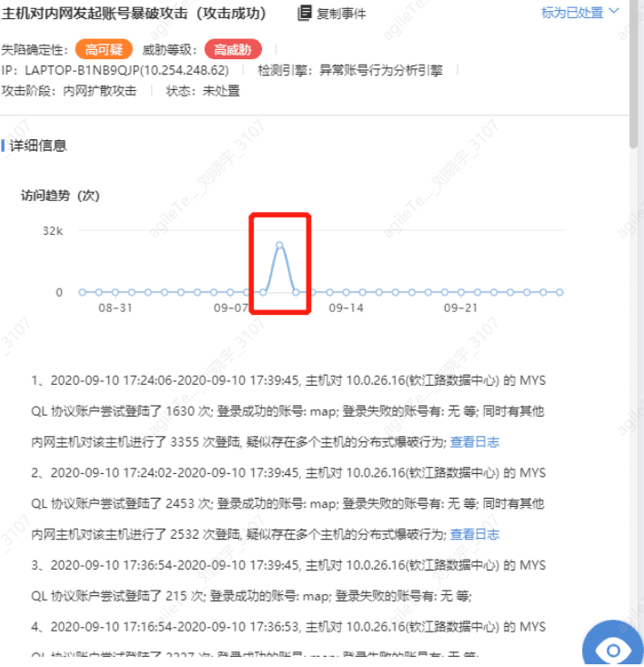Click the 高可疑 orange badge
This screenshot has width=644, height=667.
[x=104, y=49]
